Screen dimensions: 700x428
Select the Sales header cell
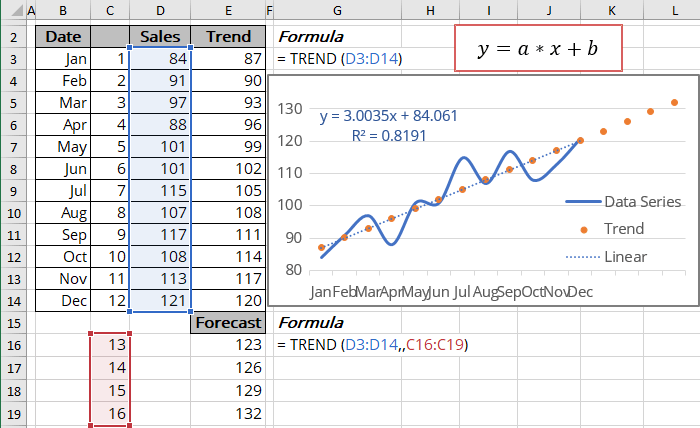[x=160, y=37]
